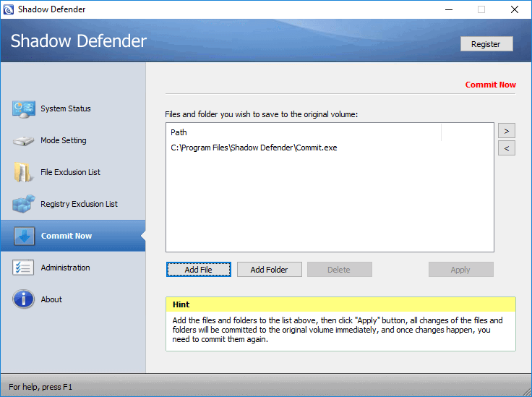The height and width of the screenshot is (397, 532).
Task: Click the Path column header
Action: click(x=304, y=132)
